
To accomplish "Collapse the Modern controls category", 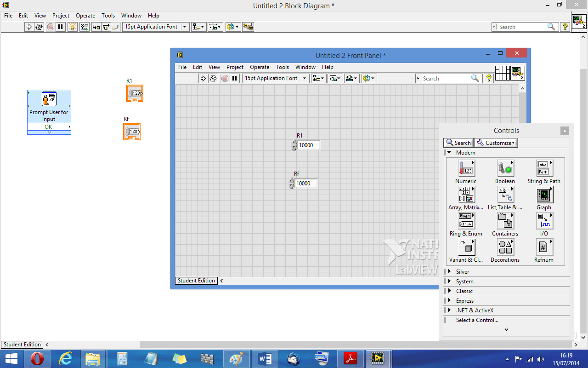I will click(449, 153).
